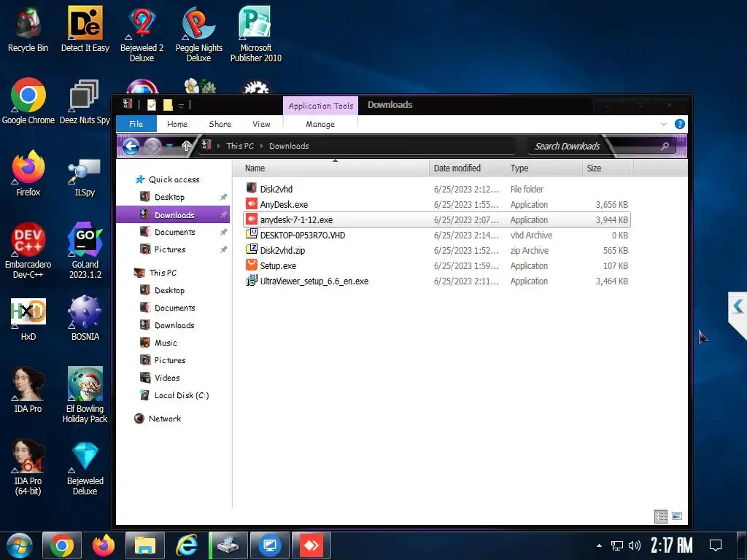The height and width of the screenshot is (560, 747).
Task: Launch Detect It Easy from desktop
Action: 85,29
